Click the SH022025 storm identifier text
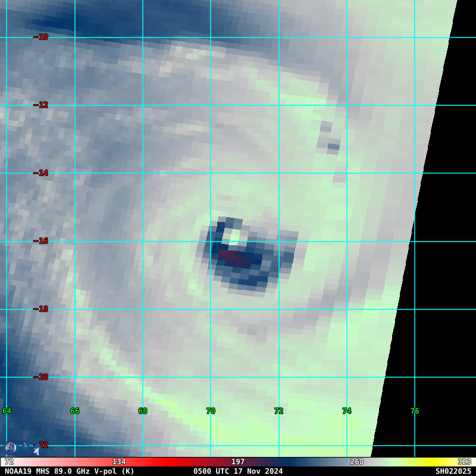Screen dimensions: 476x476 (453, 471)
